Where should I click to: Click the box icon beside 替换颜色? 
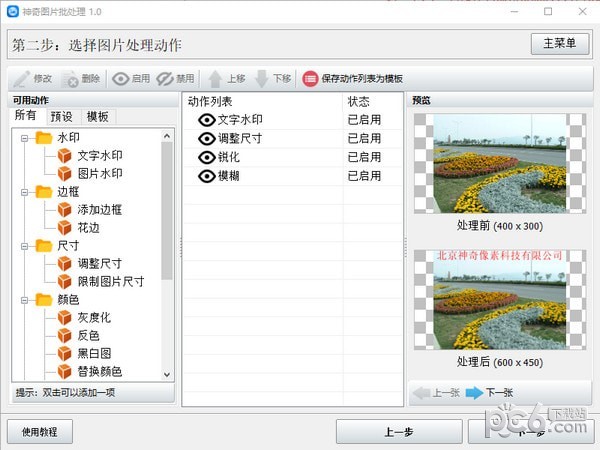[64, 371]
